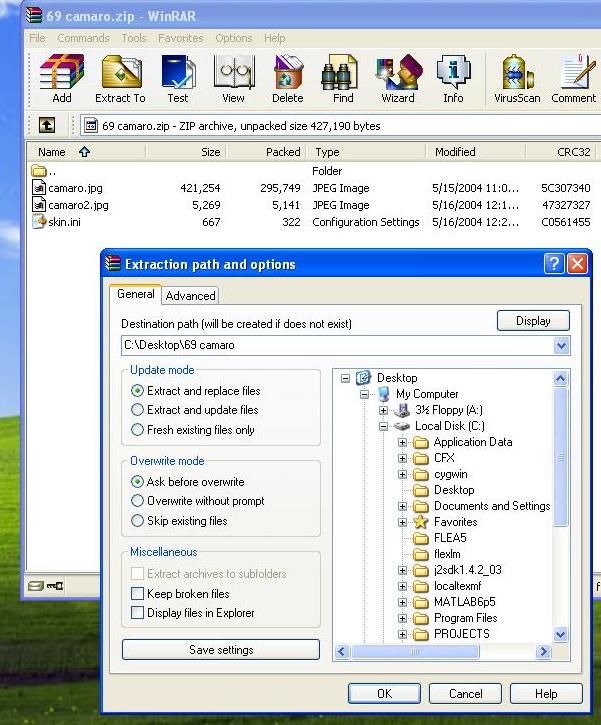
Task: Select the CFX folder in the tree
Action: tap(433, 458)
